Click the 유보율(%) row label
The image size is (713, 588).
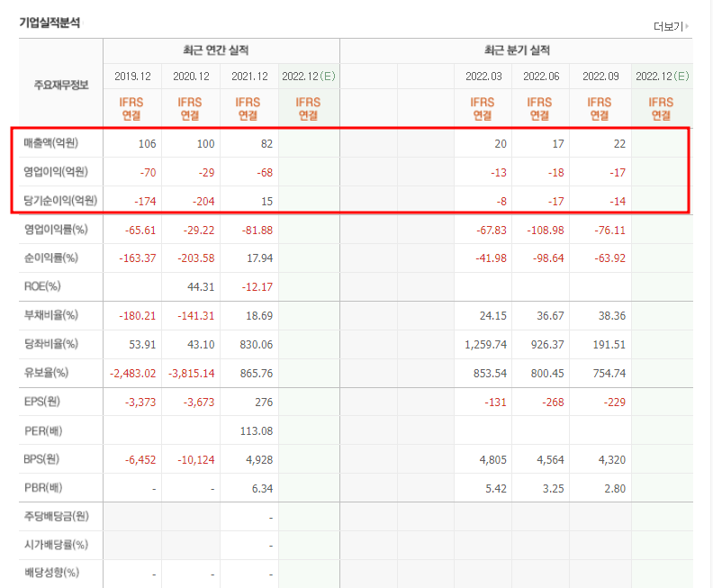[x=46, y=373]
